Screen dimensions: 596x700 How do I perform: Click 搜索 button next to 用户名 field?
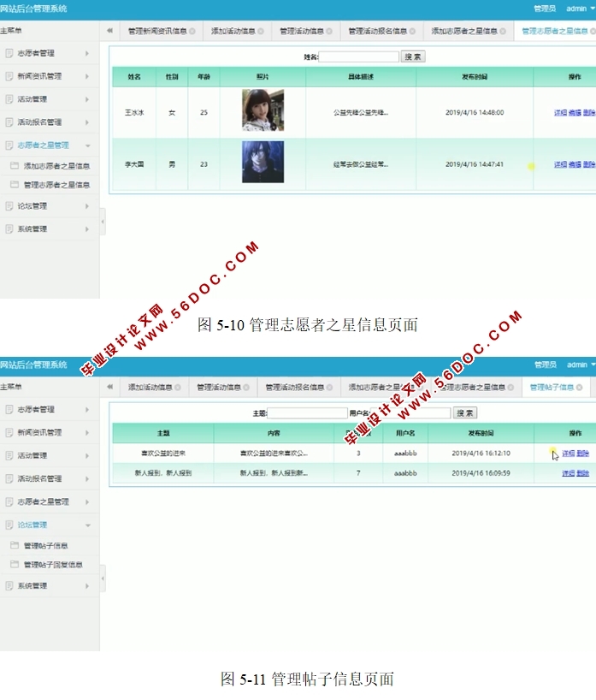click(x=465, y=413)
